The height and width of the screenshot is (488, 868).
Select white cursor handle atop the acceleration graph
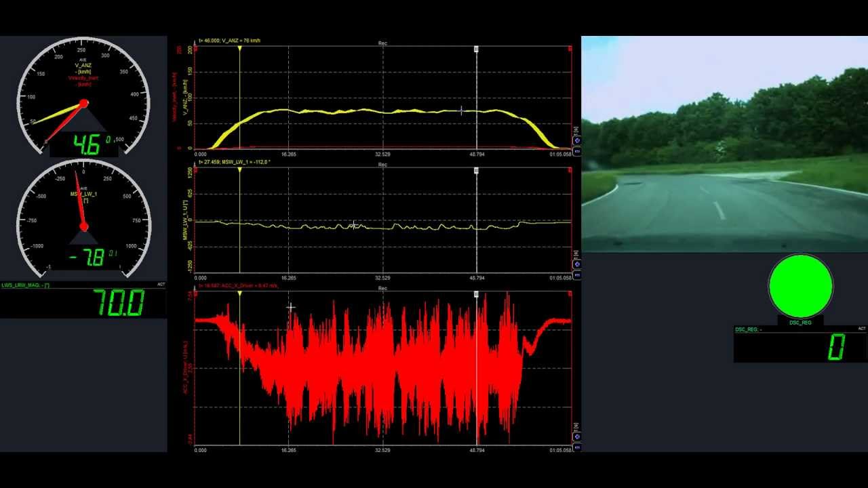pos(476,294)
